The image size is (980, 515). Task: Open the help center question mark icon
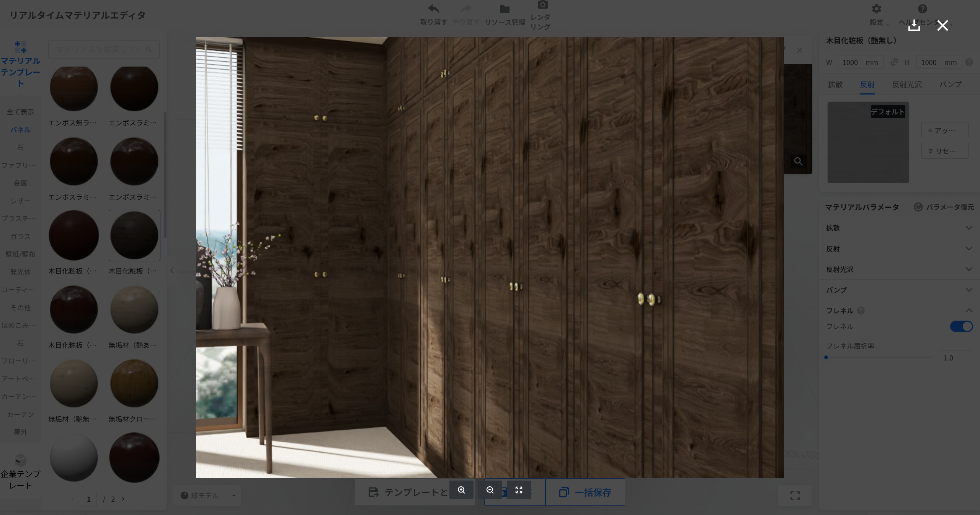922,9
